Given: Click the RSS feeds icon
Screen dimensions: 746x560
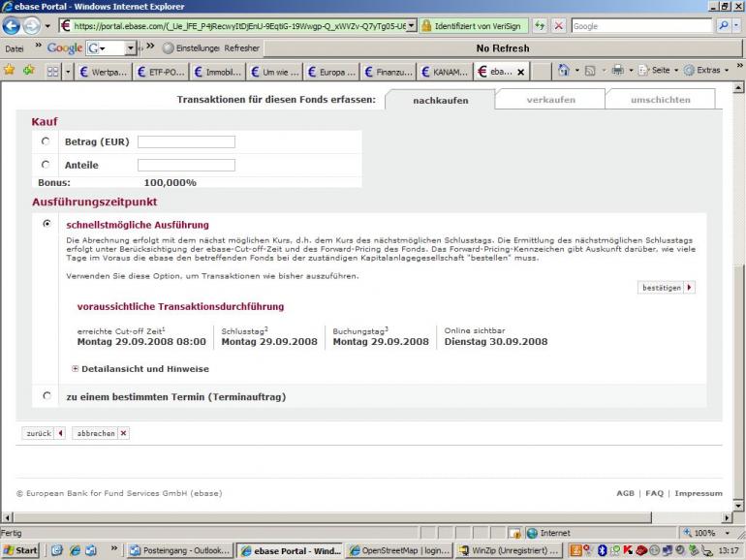Looking at the screenshot, I should point(590,71).
